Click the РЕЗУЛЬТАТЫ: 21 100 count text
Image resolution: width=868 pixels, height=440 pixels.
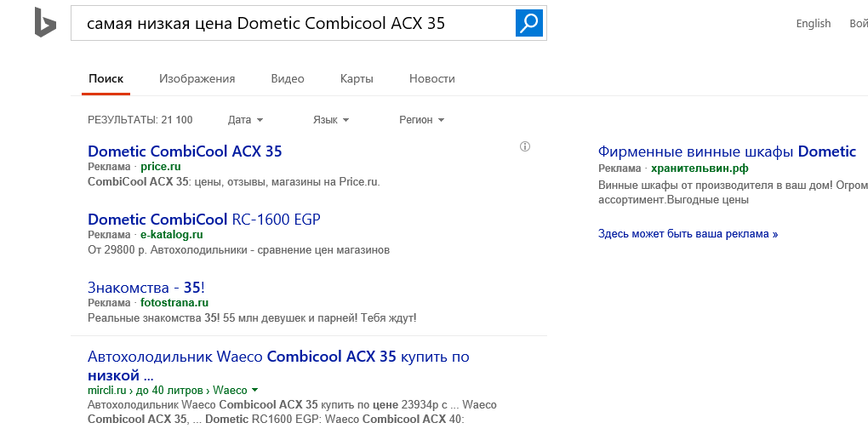point(140,119)
